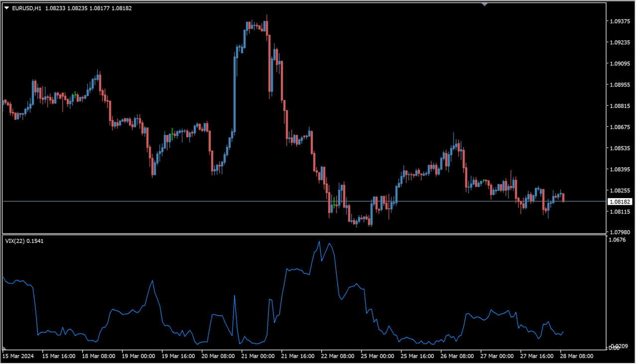Click the 1.0676 indicator scale value
Image resolution: width=636 pixels, height=364 pixels.
[618, 240]
